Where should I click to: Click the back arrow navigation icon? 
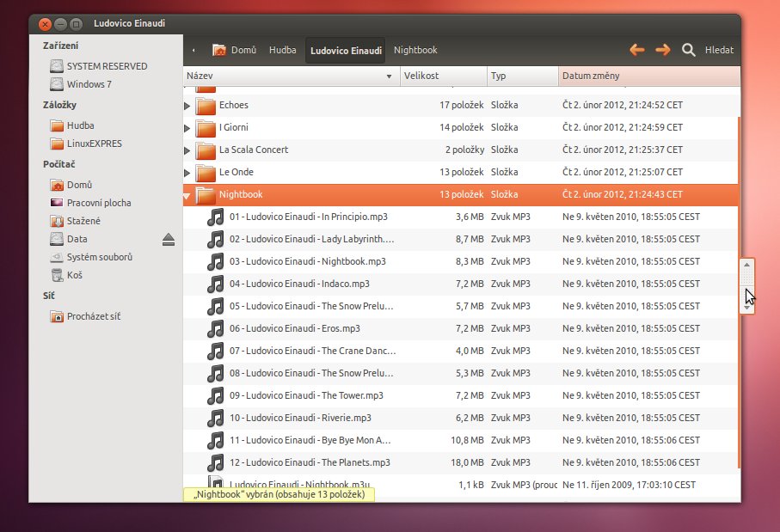(637, 50)
